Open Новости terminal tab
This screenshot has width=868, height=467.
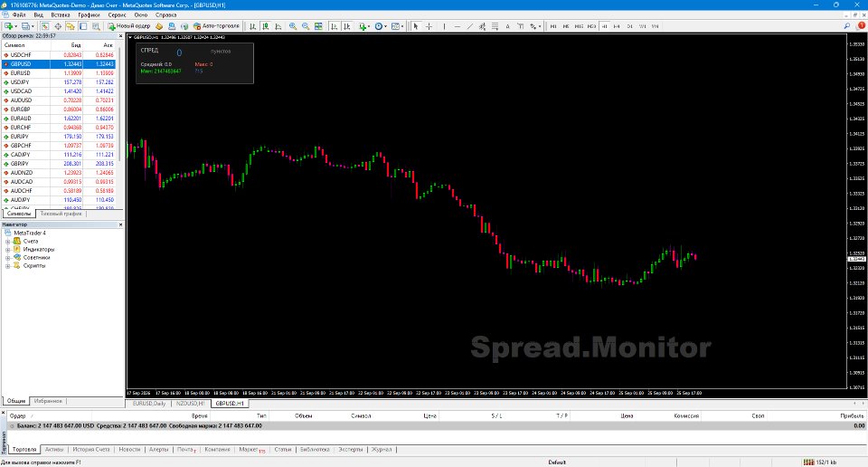pyautogui.click(x=129, y=449)
